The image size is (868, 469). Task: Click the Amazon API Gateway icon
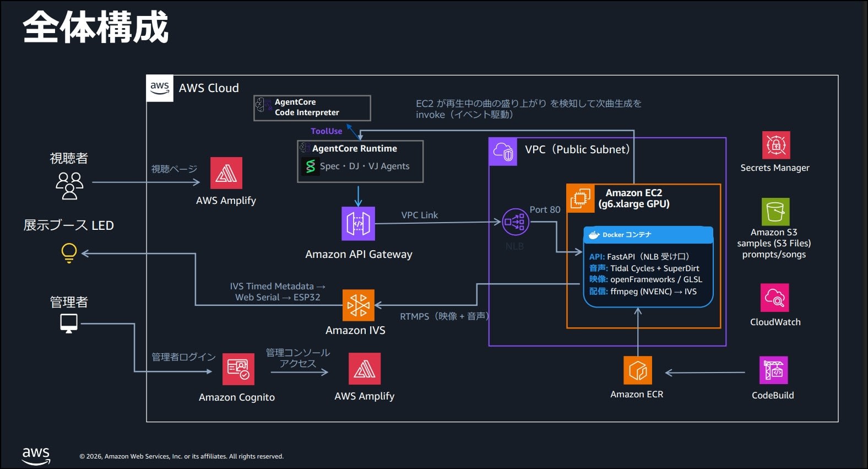[x=358, y=224]
